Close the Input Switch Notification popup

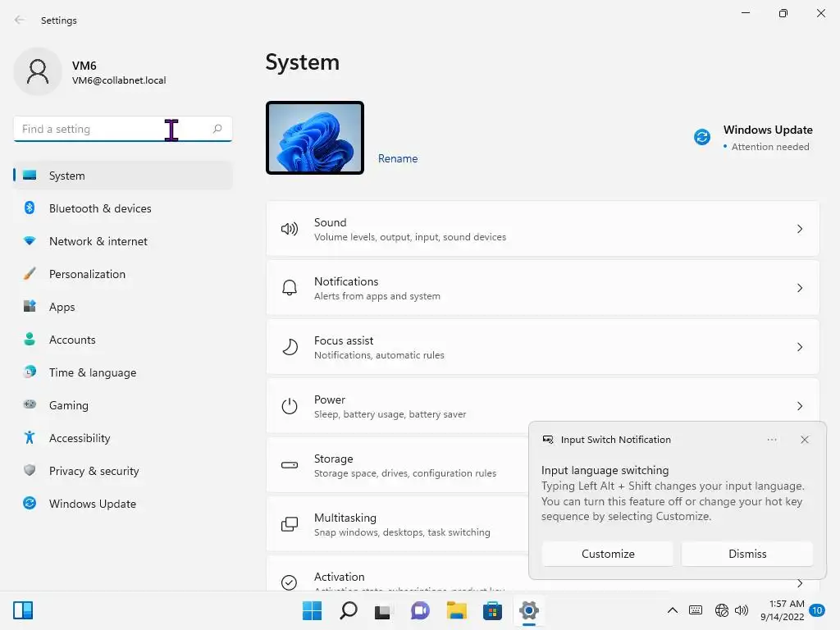[804, 440]
